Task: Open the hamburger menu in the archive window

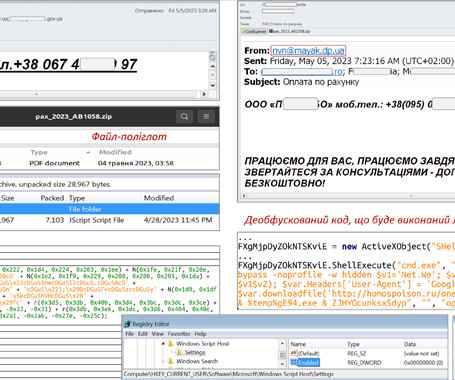Action: 206,117
